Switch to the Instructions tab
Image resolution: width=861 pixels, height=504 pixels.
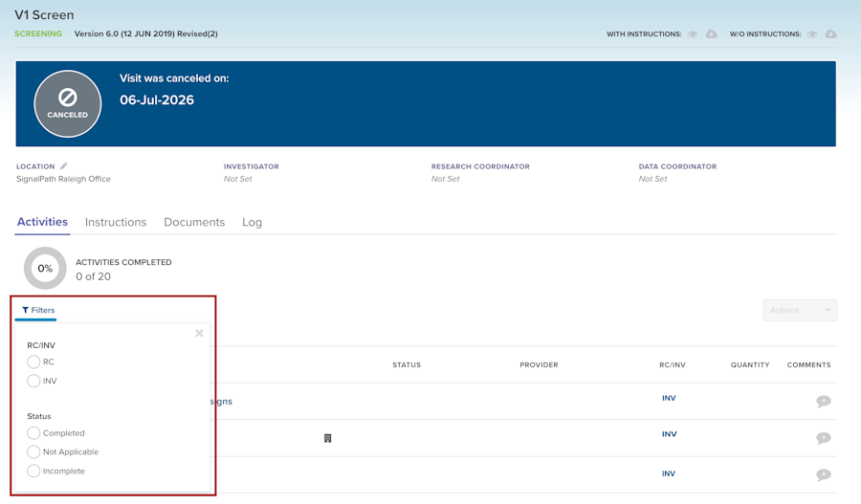tap(116, 222)
